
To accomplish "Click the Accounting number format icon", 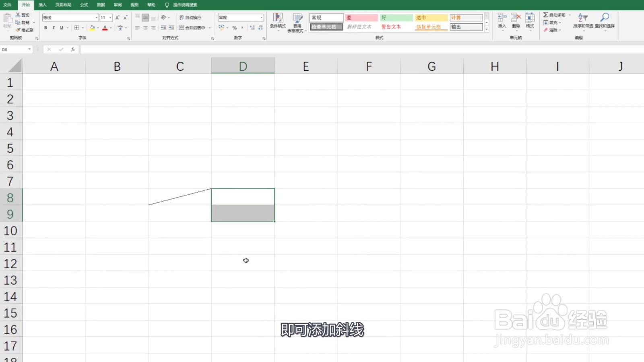I will [222, 28].
